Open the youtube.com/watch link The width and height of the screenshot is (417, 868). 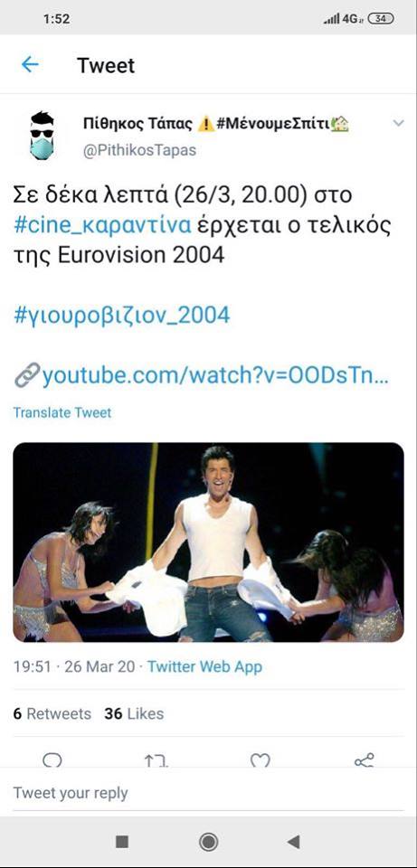click(x=202, y=376)
